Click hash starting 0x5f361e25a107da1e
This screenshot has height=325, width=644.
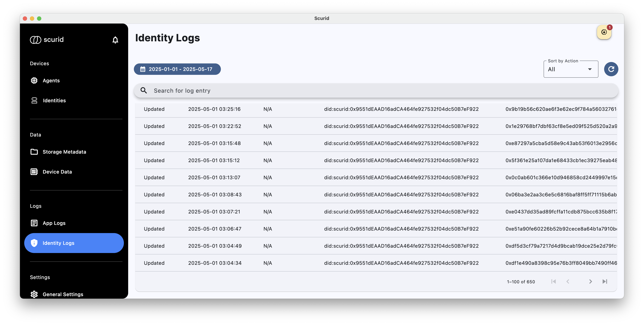tap(561, 160)
